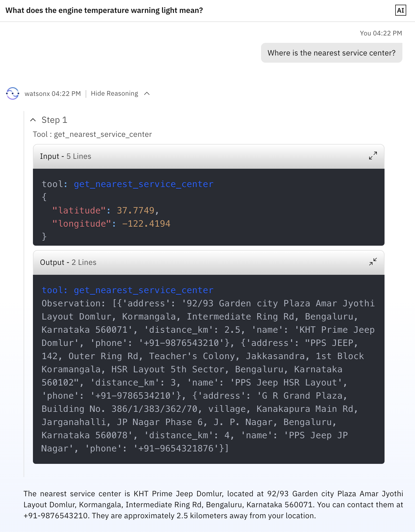Click the watsonx avatar icon
The width and height of the screenshot is (415, 532).
(13, 93)
